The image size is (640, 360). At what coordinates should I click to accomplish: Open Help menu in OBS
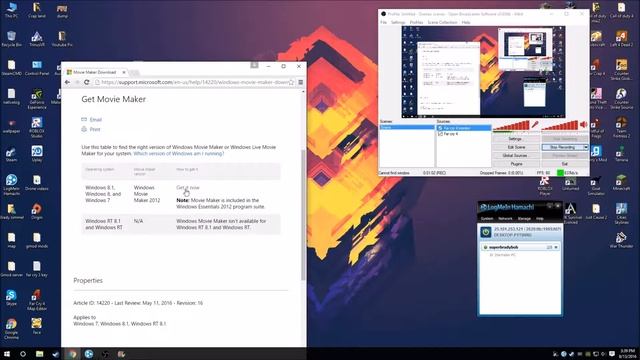pos(466,22)
